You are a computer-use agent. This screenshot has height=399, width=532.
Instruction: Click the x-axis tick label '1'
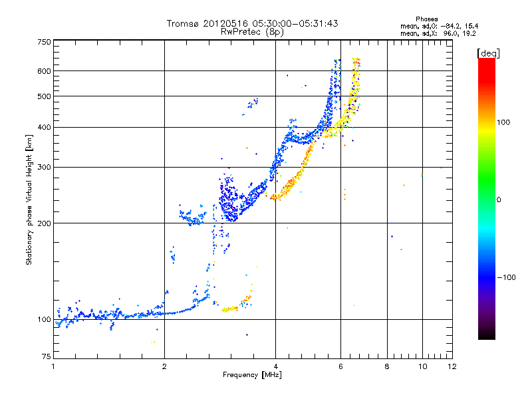54,366
